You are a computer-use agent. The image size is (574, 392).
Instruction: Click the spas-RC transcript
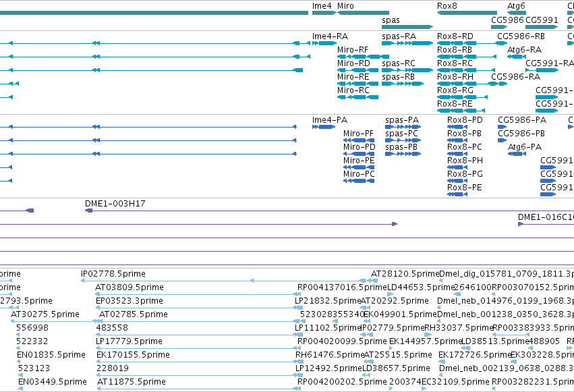pos(407,70)
